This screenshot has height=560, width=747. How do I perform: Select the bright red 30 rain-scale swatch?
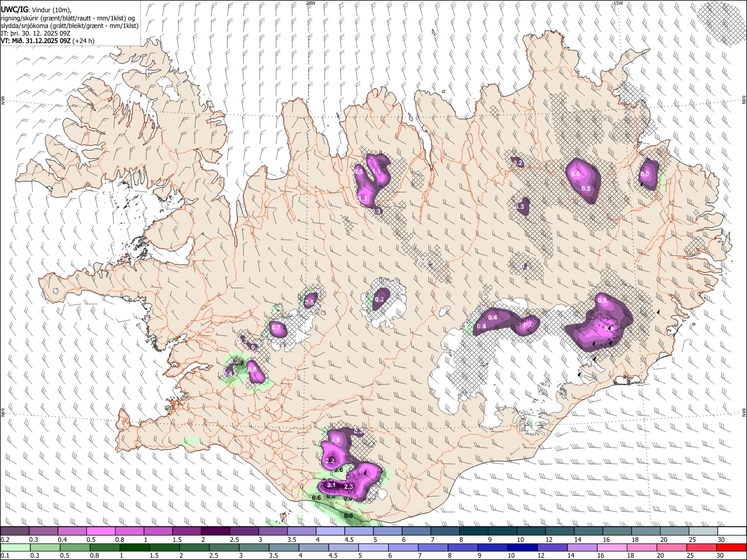click(x=731, y=547)
